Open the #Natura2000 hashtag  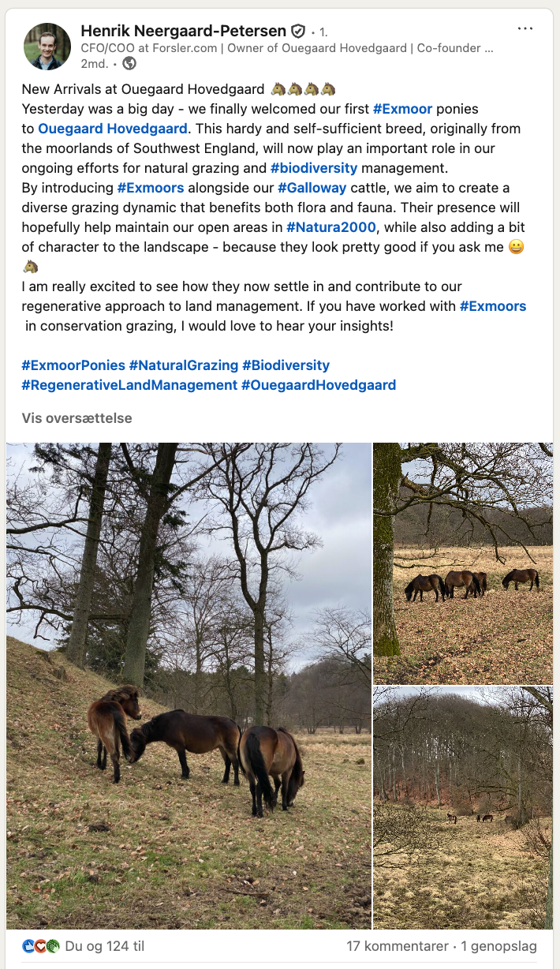(x=332, y=226)
